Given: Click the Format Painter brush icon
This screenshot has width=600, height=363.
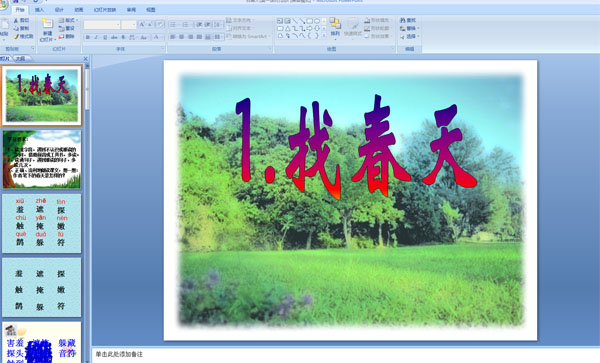Looking at the screenshot, I should pos(16,36).
